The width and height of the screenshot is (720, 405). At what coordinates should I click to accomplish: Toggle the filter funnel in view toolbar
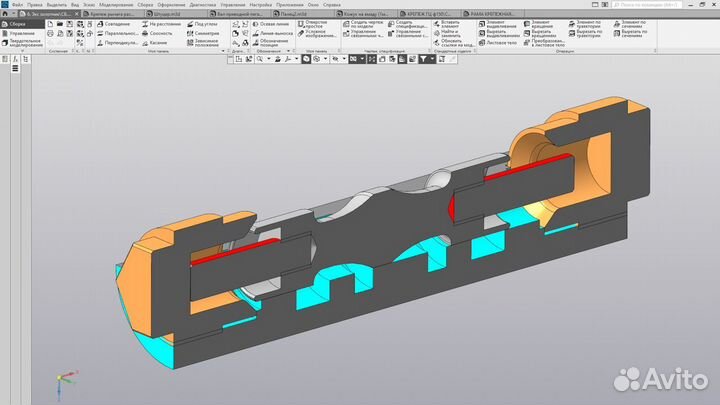pyautogui.click(x=424, y=59)
